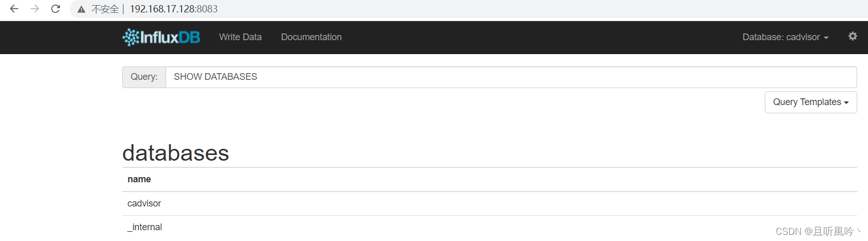
Task: Click the browser forward arrow
Action: coord(35,9)
